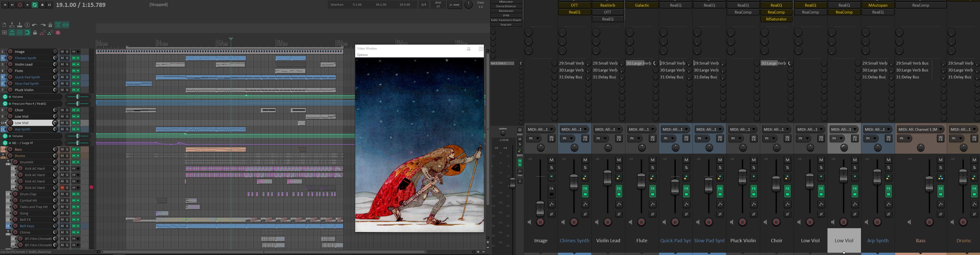
Task: Toggle phase invert on Flute mixer strip
Action: click(x=653, y=214)
